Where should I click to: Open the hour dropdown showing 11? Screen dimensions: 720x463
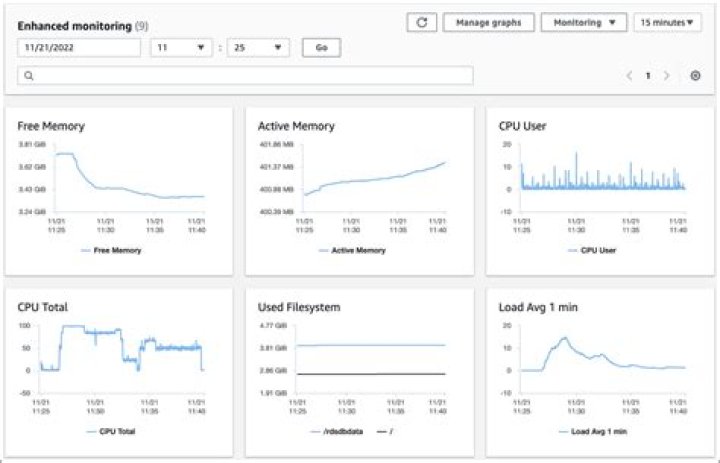179,47
